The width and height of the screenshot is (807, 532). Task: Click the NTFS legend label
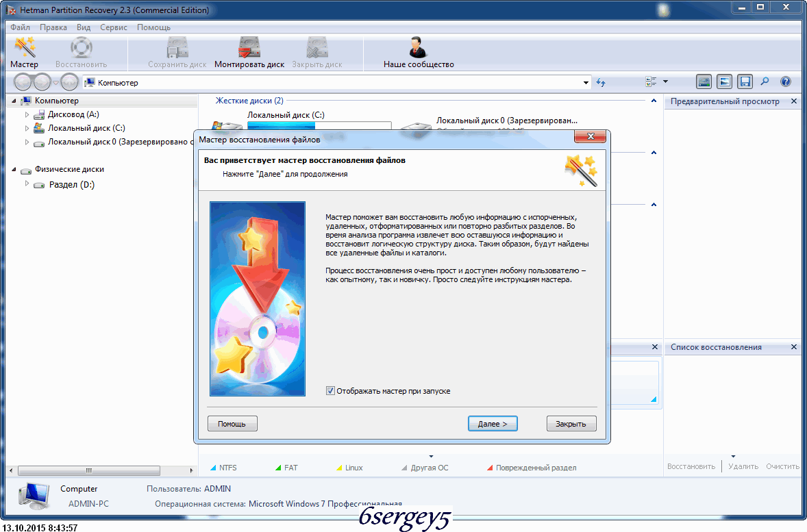pyautogui.click(x=228, y=468)
